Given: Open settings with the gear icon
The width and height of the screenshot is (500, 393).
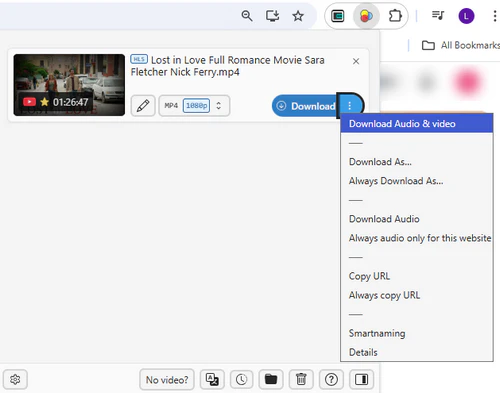Looking at the screenshot, I should [15, 379].
